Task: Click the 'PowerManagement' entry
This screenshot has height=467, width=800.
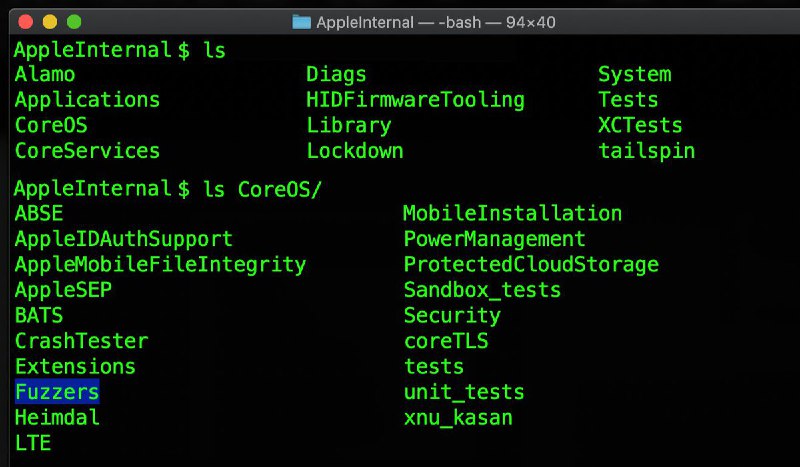Action: pos(494,240)
